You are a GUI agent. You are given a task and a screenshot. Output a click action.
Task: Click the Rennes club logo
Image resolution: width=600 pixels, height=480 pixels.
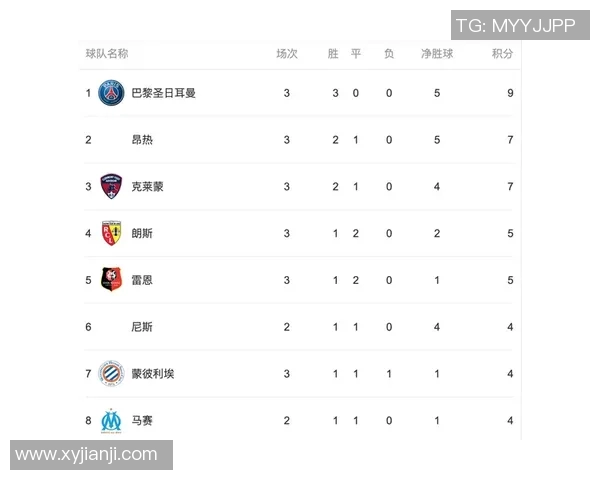[x=111, y=280]
